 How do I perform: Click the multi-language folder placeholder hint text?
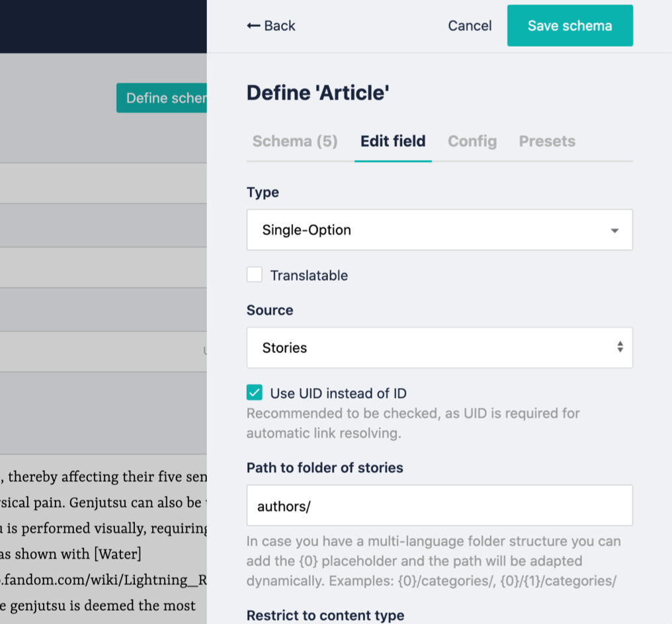433,561
